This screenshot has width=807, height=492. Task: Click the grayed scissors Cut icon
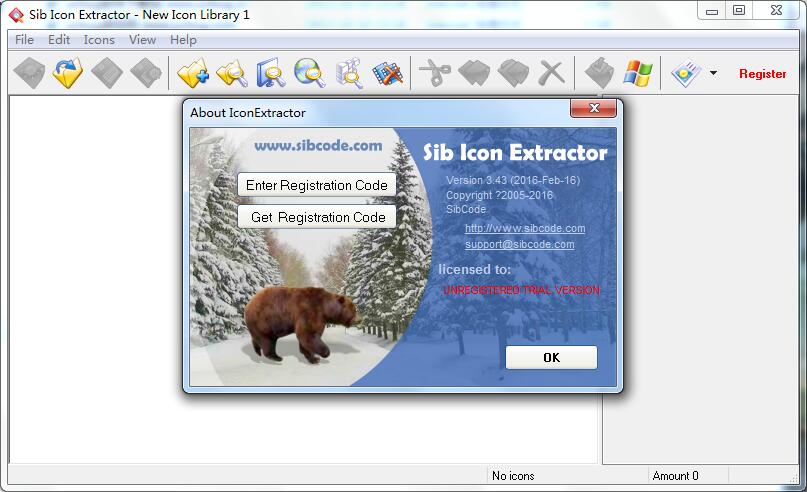(435, 73)
